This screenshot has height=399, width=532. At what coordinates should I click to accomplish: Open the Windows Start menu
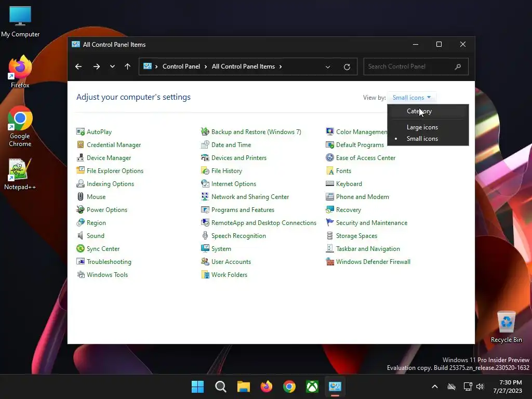point(197,387)
